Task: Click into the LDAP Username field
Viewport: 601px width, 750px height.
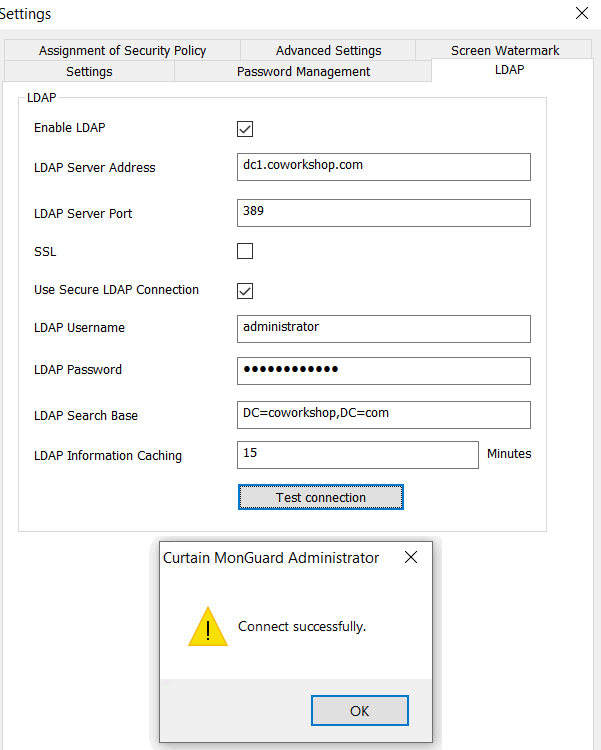Action: click(x=384, y=328)
